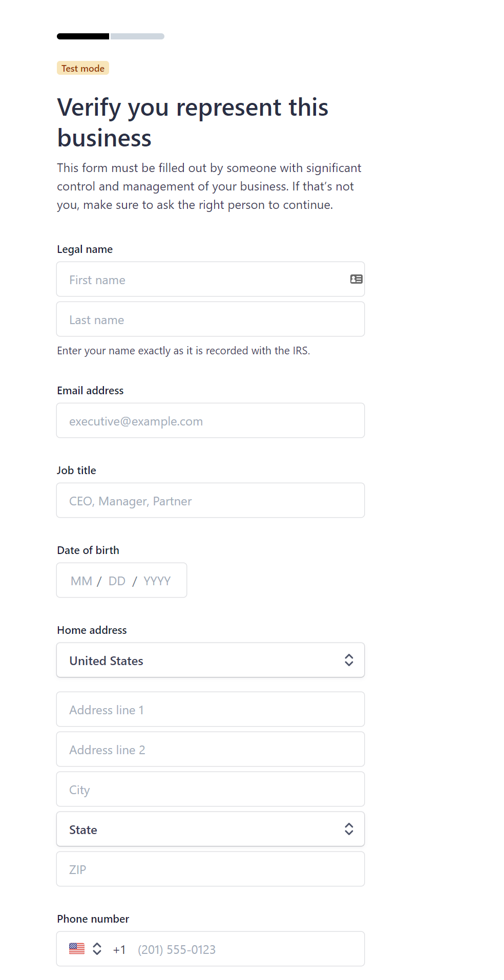Click the Last name field
This screenshot has width=504, height=980.
(x=211, y=319)
